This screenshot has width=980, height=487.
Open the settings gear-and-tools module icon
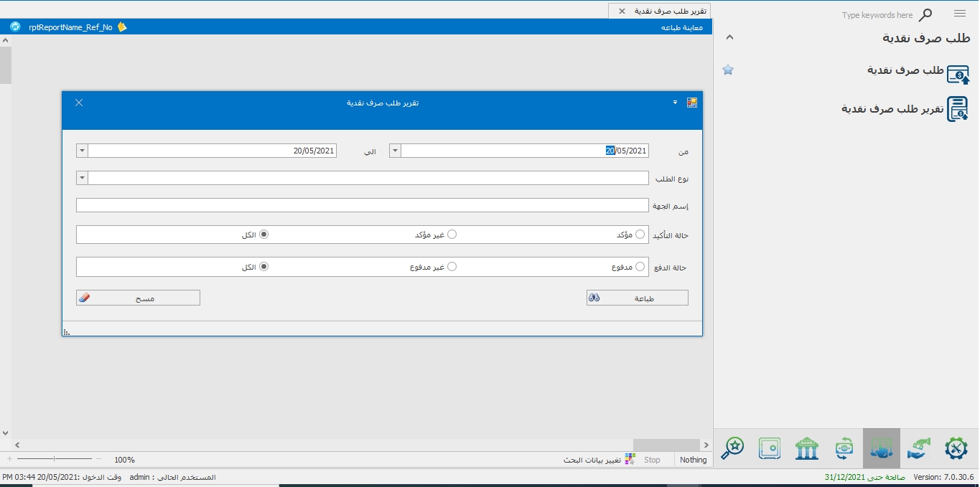pyautogui.click(x=956, y=448)
